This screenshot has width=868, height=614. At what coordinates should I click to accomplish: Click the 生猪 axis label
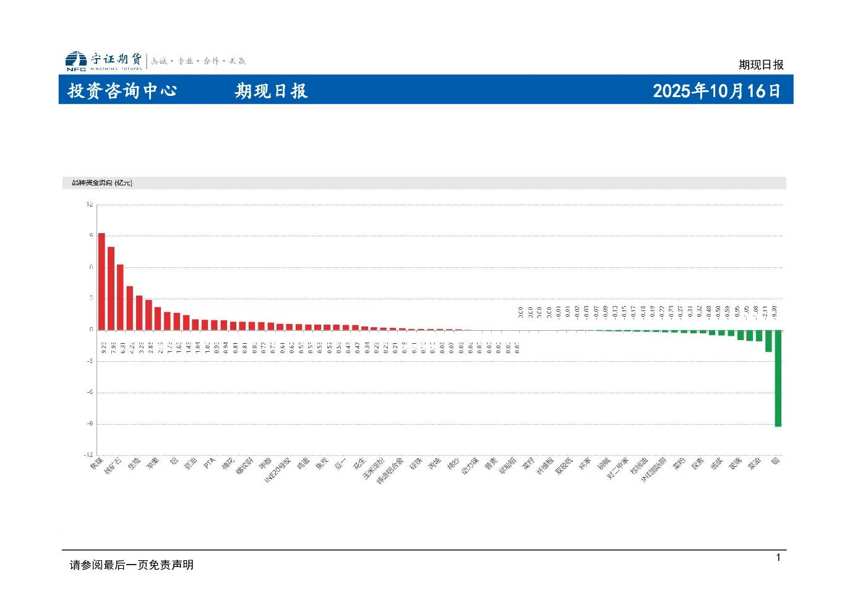(134, 464)
